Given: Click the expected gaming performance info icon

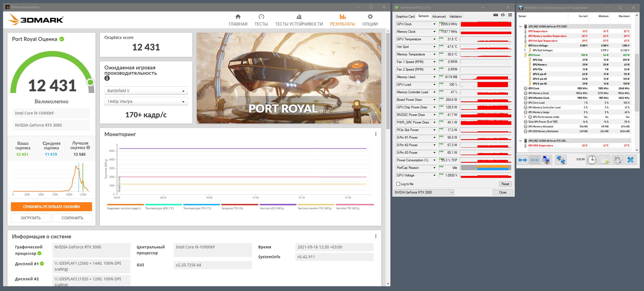Looking at the screenshot, I should coord(107,78).
